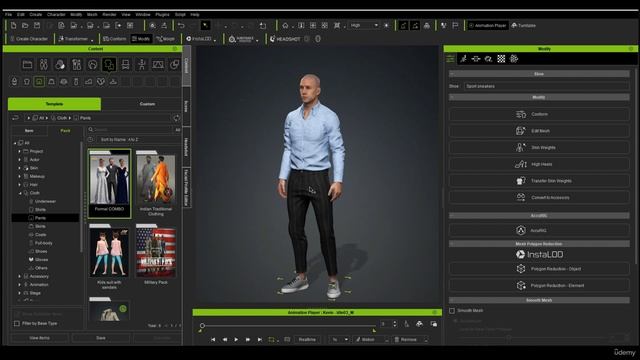This screenshot has width=640, height=360.
Task: Expand the Actor tree node
Action: (x=19, y=160)
